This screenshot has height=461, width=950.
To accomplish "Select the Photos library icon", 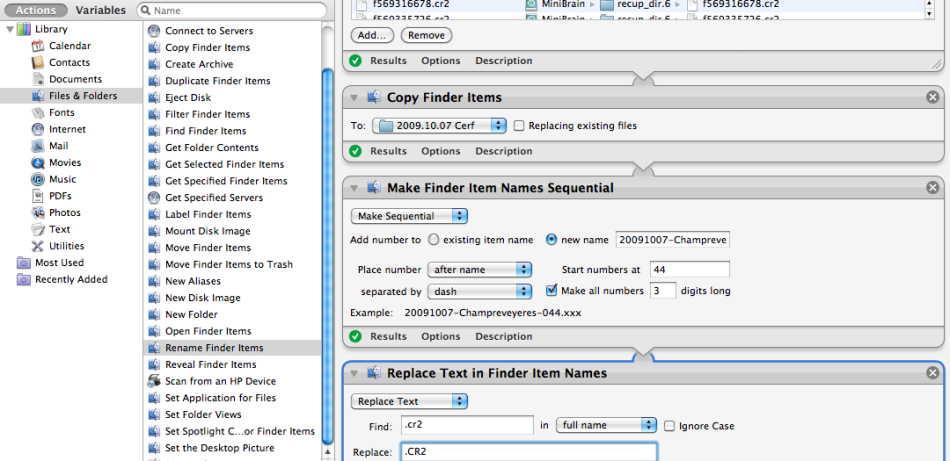I will tap(37, 213).
